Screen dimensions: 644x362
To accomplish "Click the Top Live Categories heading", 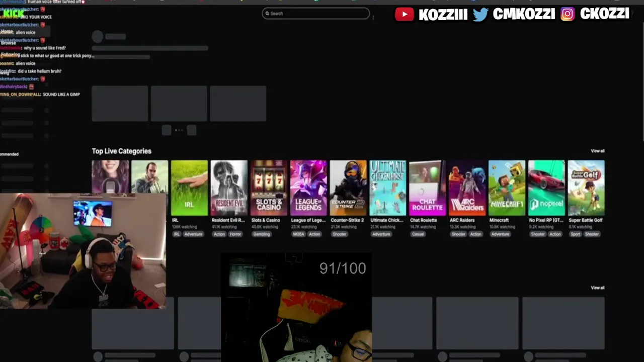I will (x=121, y=151).
